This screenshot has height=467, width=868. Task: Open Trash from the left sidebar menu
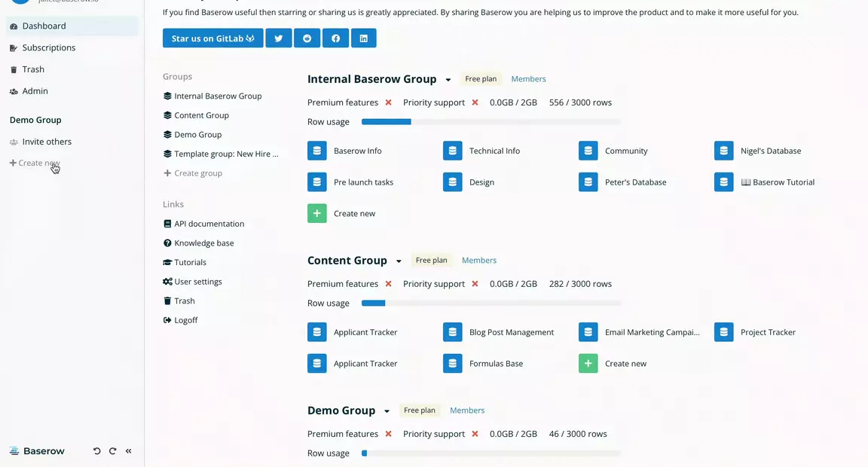tap(33, 69)
